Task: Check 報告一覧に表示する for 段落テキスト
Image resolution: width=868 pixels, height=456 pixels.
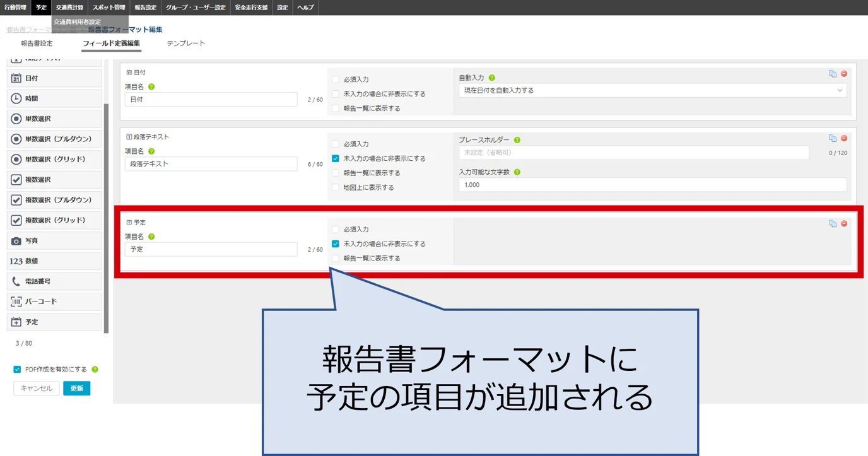Action: point(336,173)
